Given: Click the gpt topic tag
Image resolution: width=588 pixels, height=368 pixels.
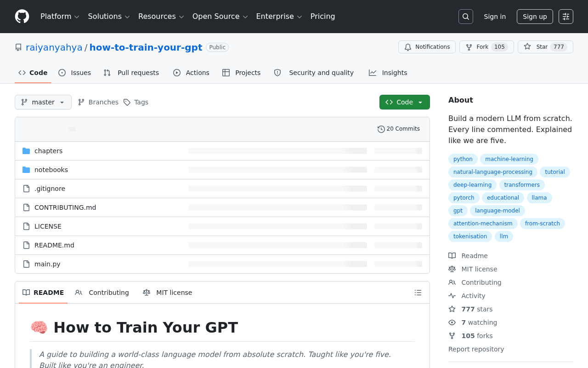Looking at the screenshot, I should (458, 211).
